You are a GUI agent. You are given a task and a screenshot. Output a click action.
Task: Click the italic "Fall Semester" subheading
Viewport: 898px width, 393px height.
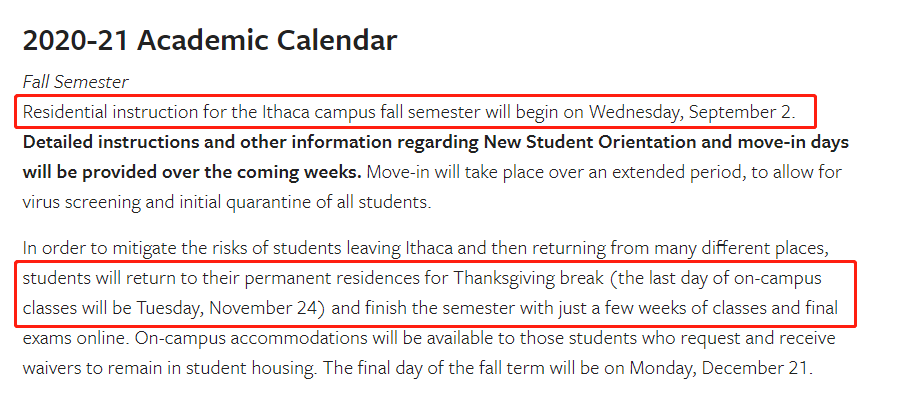[x=76, y=82]
